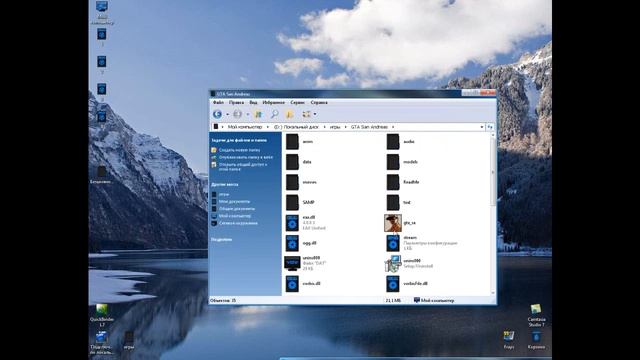This screenshot has height=360, width=640.
Task: Select the eax.dll file icon
Action: (292, 223)
